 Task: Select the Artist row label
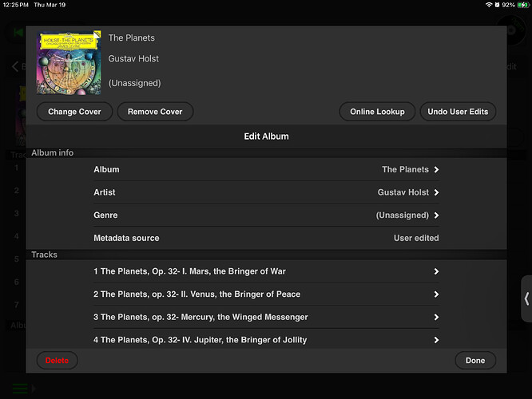click(x=105, y=192)
